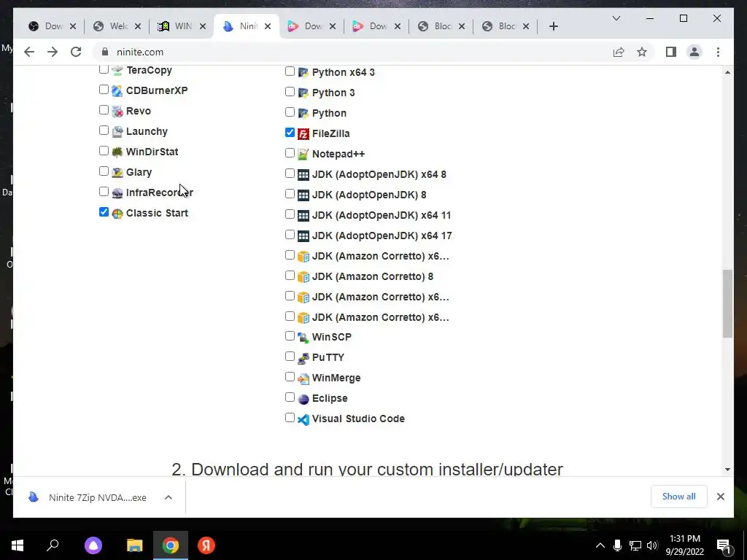The width and height of the screenshot is (747, 560).
Task: Check the WinSCP checkbox
Action: point(290,335)
